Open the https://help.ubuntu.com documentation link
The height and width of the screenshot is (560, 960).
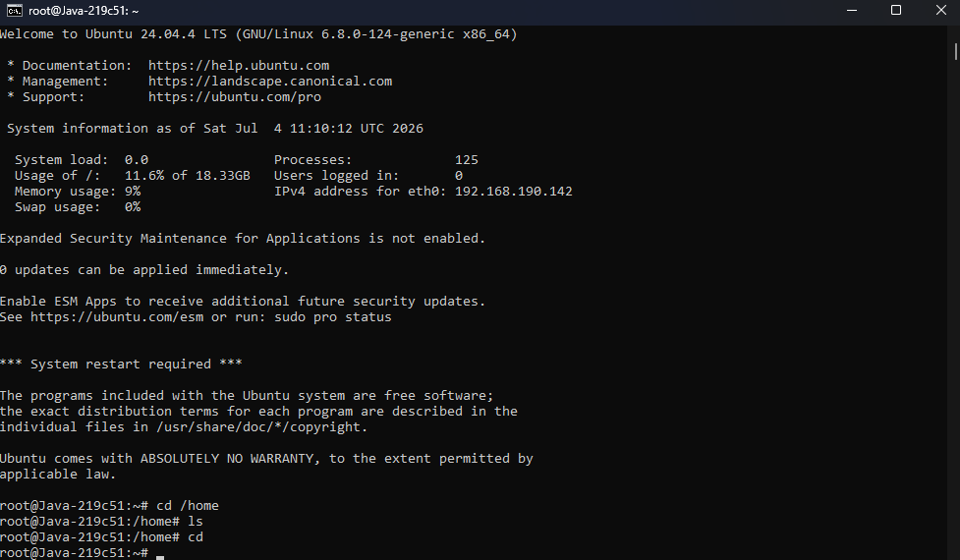point(239,66)
